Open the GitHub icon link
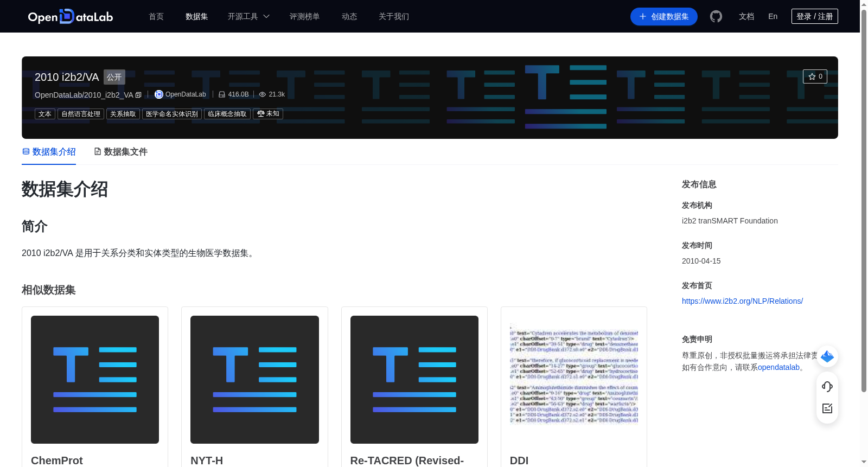 pos(716,17)
